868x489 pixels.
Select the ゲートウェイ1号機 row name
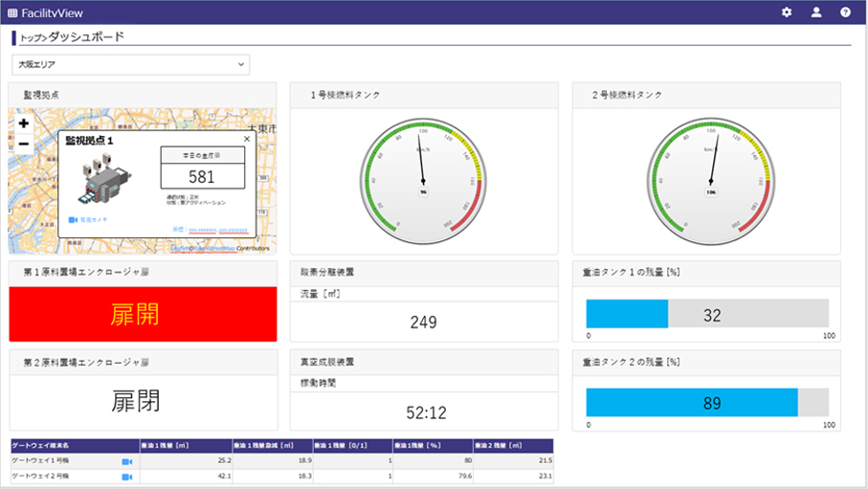[x=40, y=460]
